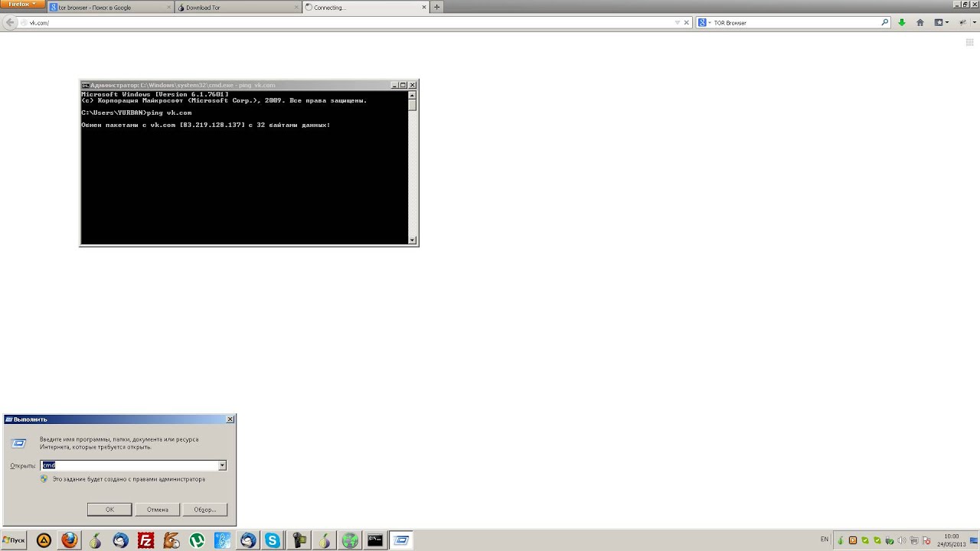Click the show desktop button

pos(974,540)
